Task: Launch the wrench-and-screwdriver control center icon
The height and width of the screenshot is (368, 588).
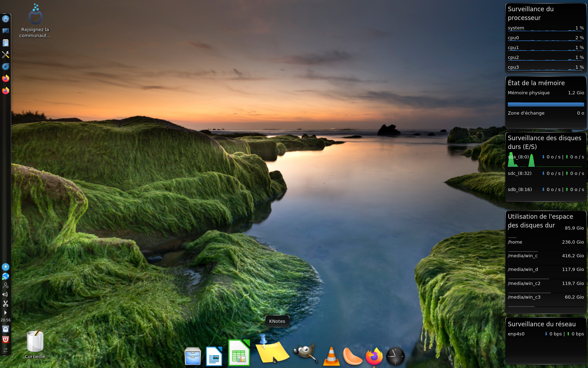Action: (6, 55)
